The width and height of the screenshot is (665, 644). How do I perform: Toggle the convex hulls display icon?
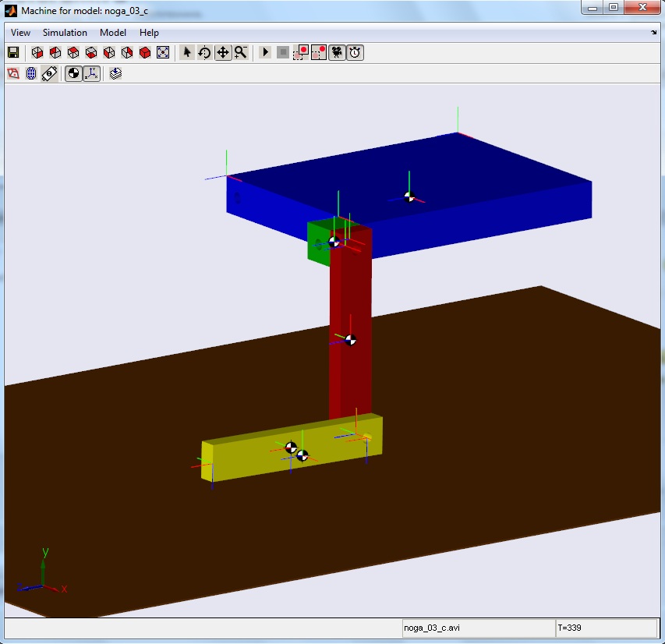coord(13,73)
